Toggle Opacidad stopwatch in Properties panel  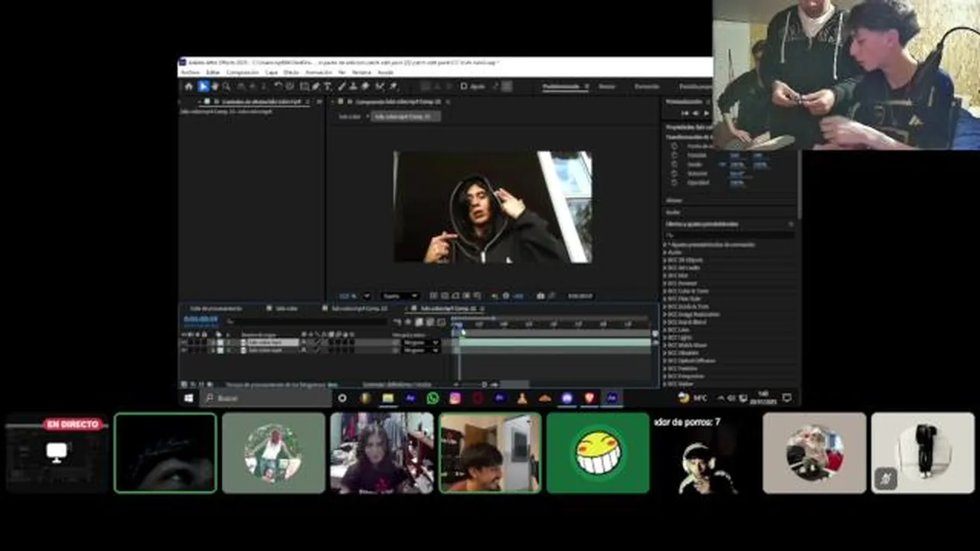coord(675,182)
